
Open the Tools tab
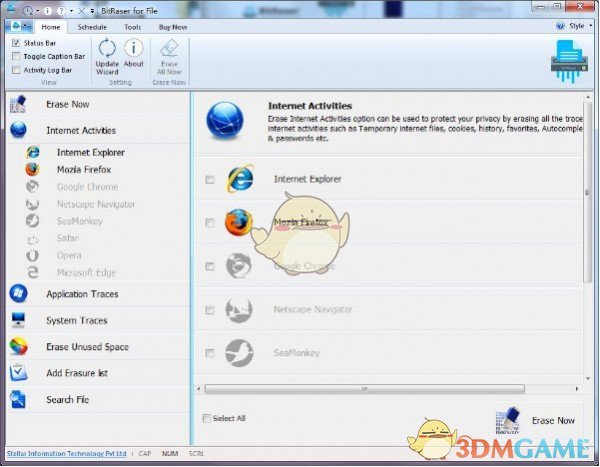pos(132,27)
